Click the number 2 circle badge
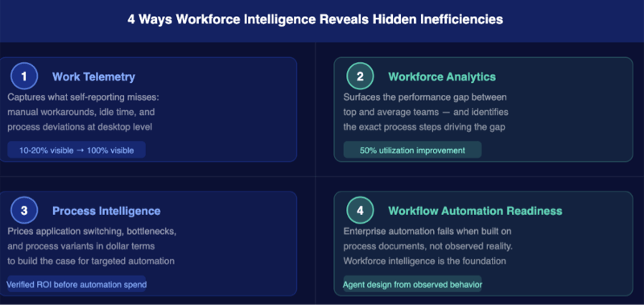 pyautogui.click(x=360, y=76)
